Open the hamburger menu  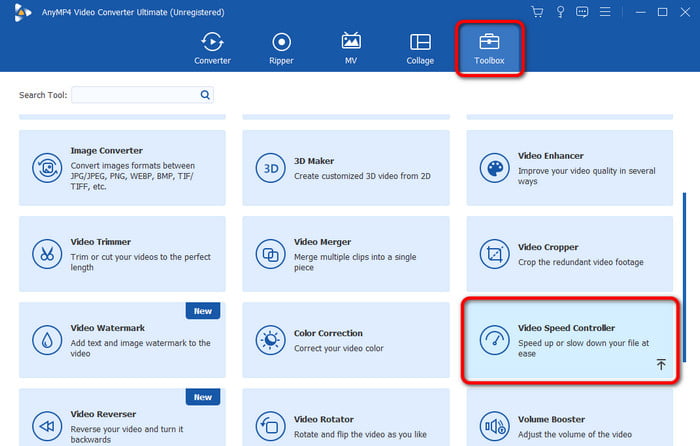coord(605,12)
